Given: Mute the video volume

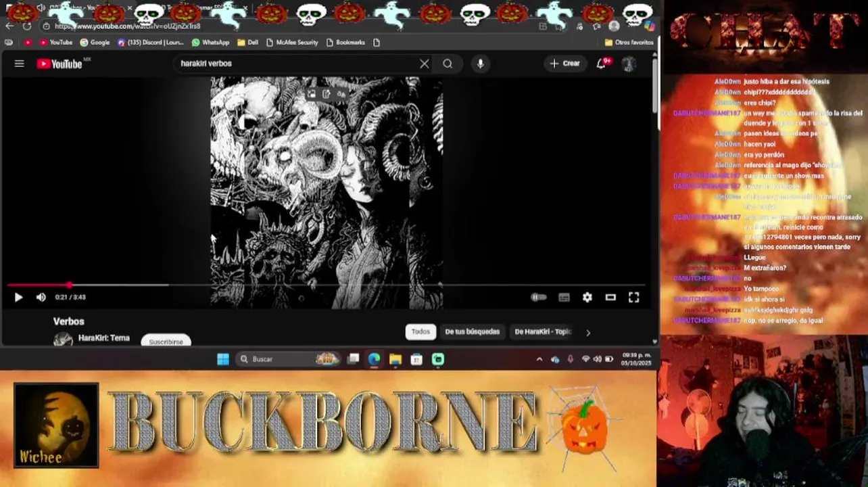Looking at the screenshot, I should click(41, 297).
